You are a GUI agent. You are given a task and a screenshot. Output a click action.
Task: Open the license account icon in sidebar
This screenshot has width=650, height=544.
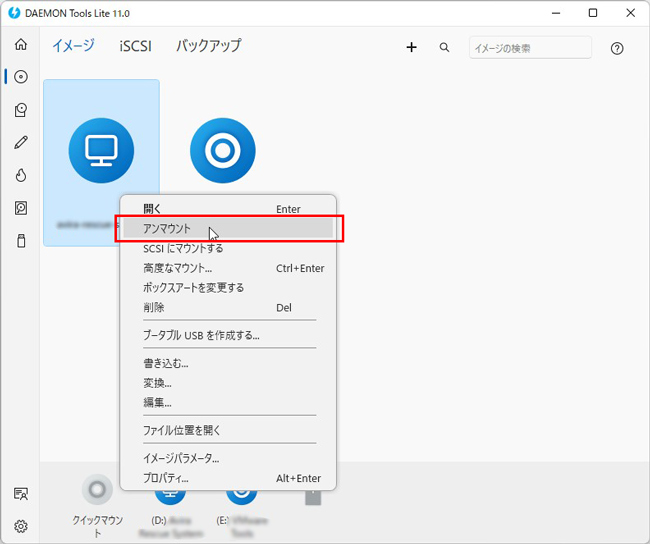[x=21, y=493]
